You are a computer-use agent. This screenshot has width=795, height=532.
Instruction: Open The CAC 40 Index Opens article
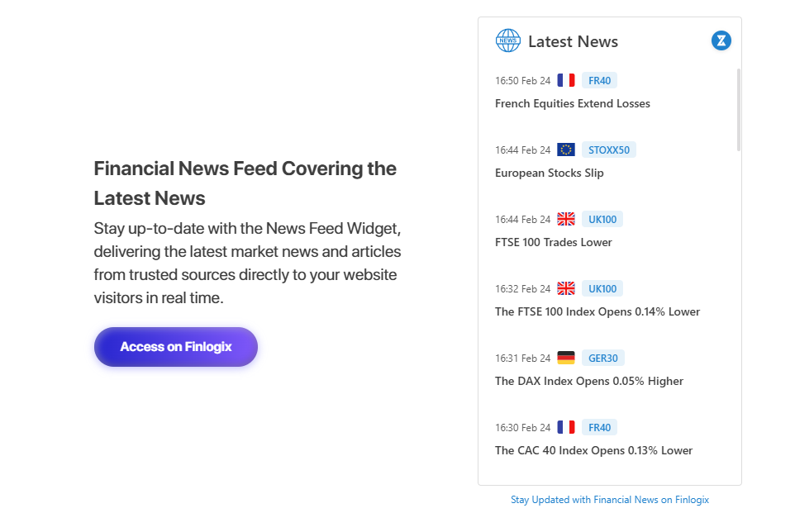(593, 450)
